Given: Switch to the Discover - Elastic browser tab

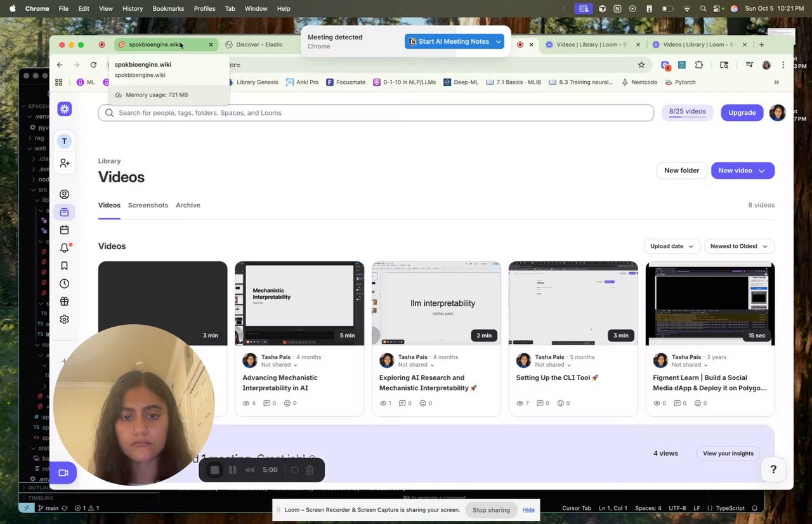Looking at the screenshot, I should [259, 44].
